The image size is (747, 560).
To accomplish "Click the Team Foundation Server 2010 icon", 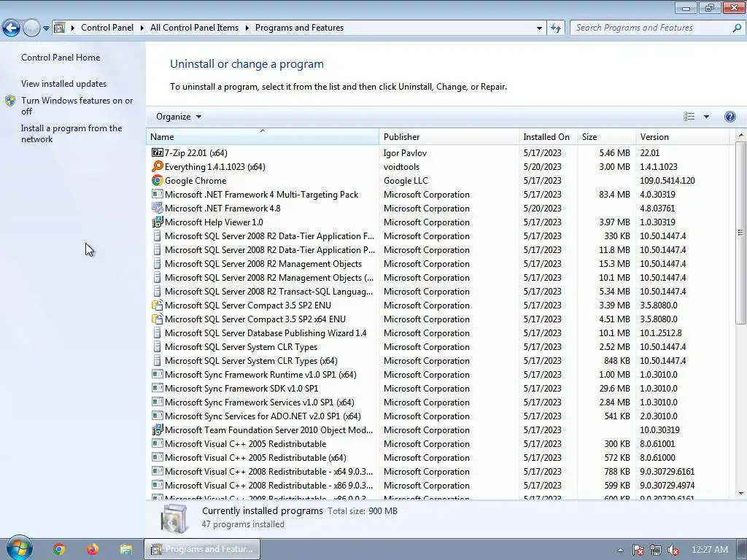I will [157, 429].
